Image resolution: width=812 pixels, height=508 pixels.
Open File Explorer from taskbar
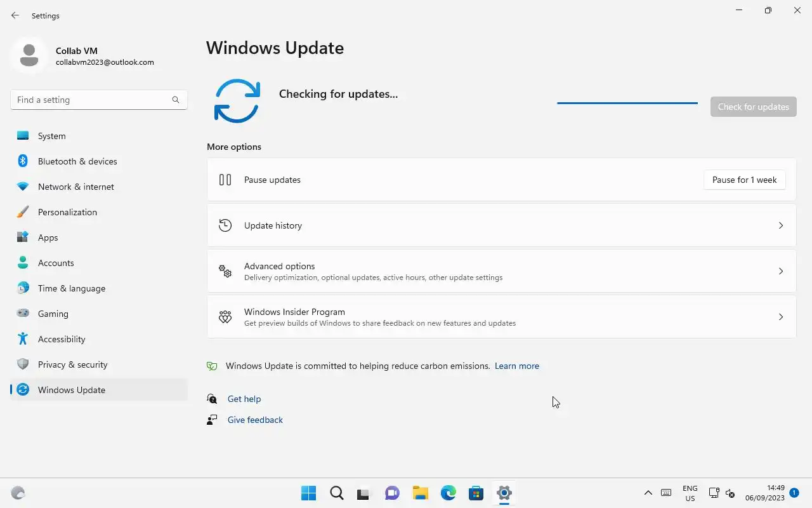coord(420,493)
